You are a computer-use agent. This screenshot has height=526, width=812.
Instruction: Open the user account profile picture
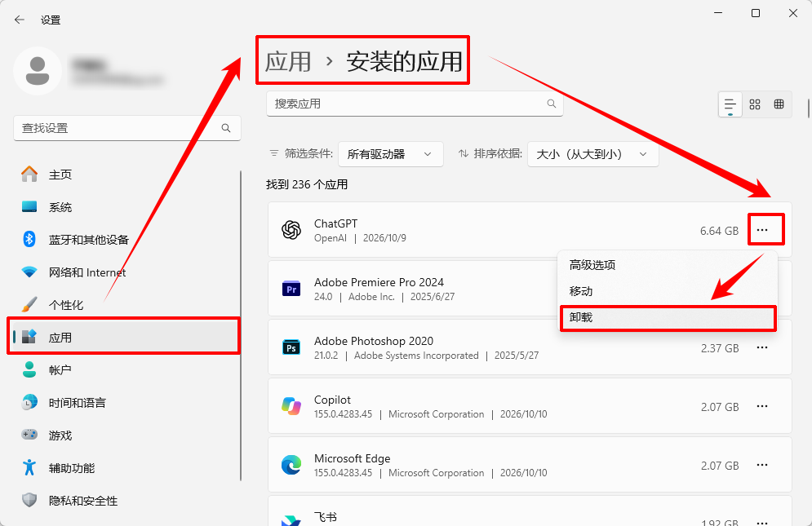tap(38, 71)
